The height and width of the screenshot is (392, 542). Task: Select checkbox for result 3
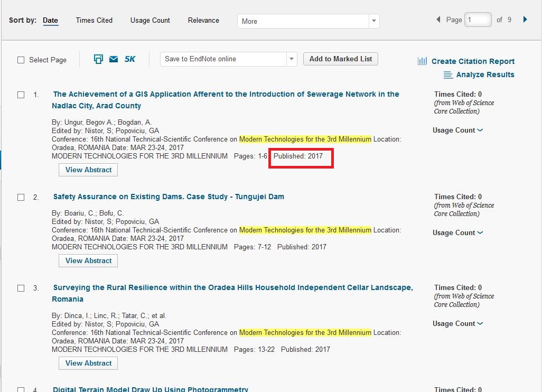pyautogui.click(x=21, y=288)
